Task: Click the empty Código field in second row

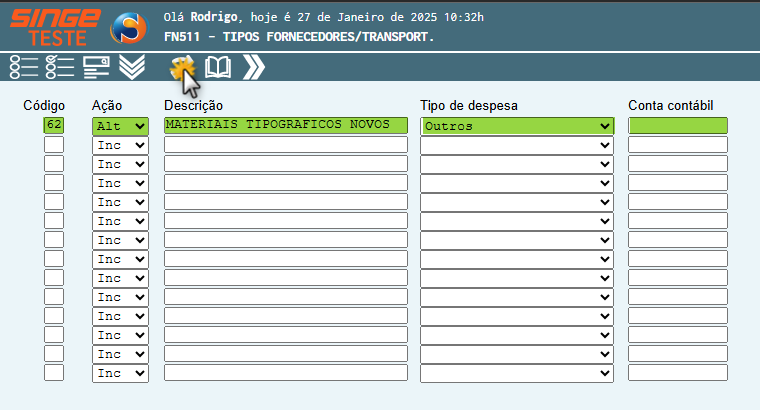Action: [x=54, y=145]
